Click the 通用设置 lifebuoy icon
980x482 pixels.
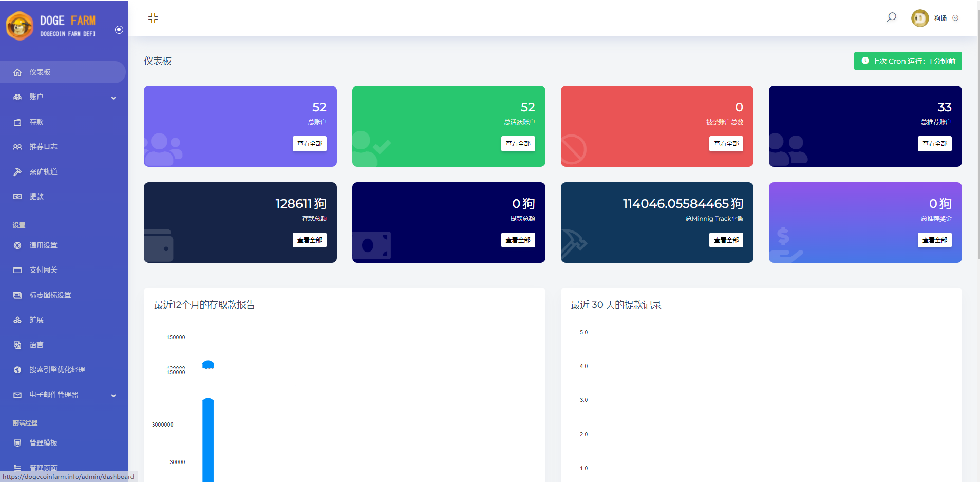coord(17,245)
